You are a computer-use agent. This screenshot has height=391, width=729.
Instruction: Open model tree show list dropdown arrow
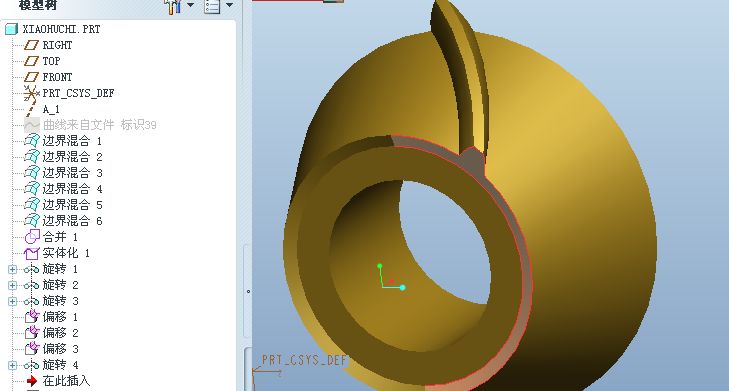click(x=229, y=5)
